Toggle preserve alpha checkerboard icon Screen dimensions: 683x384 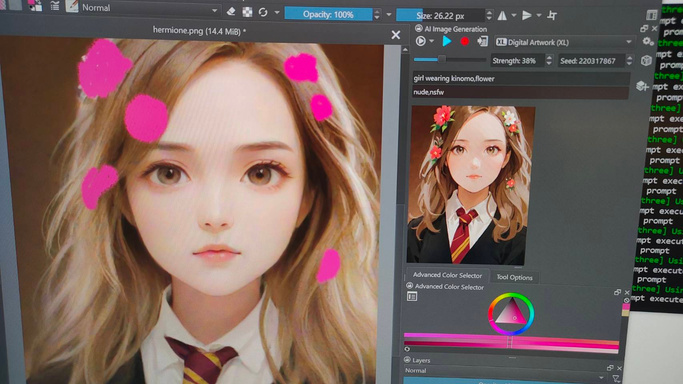coord(247,12)
